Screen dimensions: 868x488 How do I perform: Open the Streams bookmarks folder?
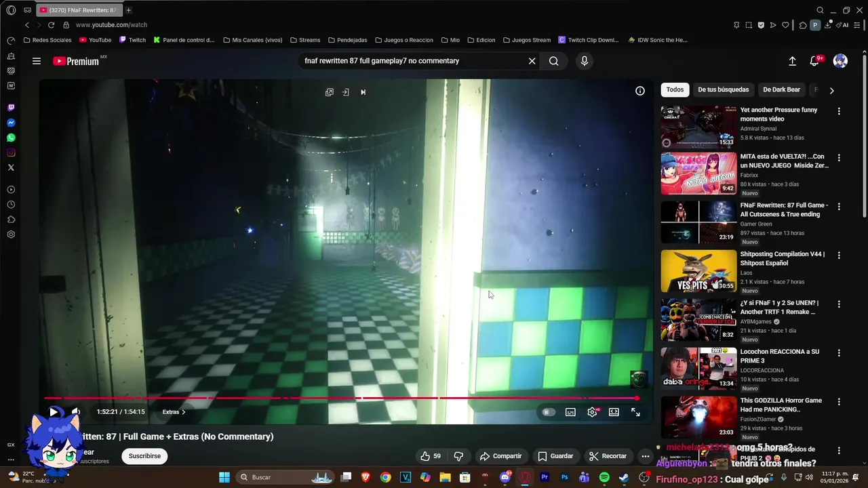(x=305, y=40)
